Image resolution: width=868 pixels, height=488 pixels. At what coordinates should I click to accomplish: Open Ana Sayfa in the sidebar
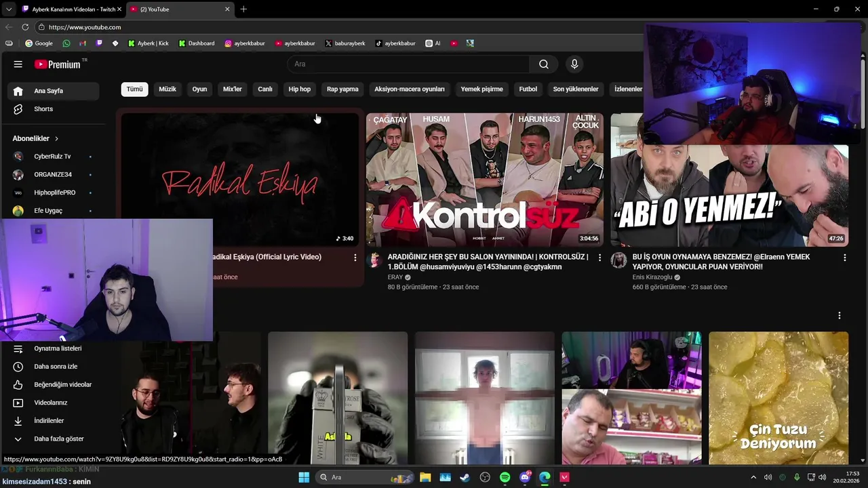[x=54, y=91]
